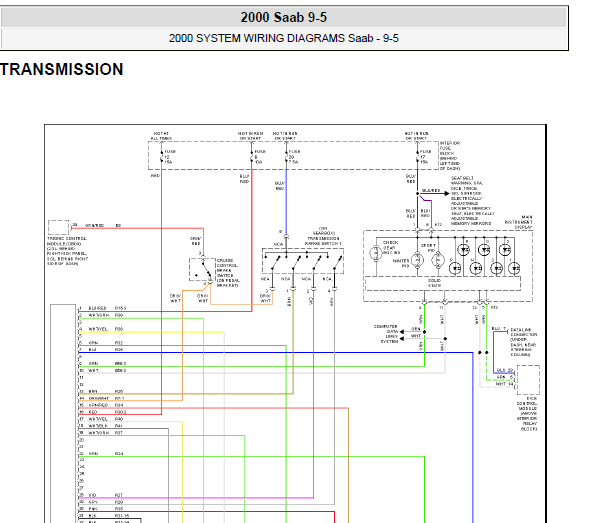Click the "MAIN INSTRUMENT DISPLAY" label
Image resolution: width=600 pixels, height=523 pixels.
click(518, 222)
